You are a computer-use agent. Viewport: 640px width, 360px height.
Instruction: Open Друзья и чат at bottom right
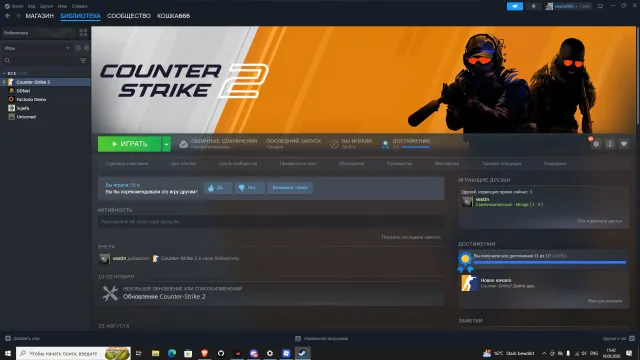coord(618,338)
